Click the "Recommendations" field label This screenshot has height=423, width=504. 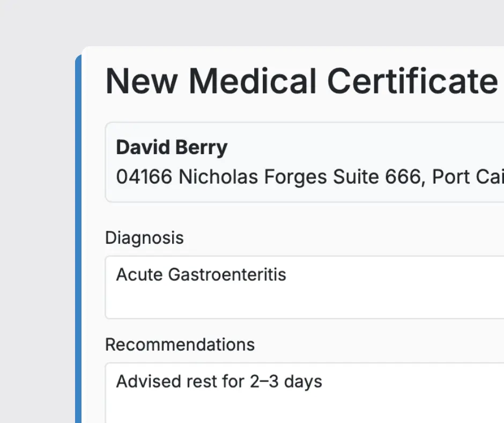coord(180,345)
